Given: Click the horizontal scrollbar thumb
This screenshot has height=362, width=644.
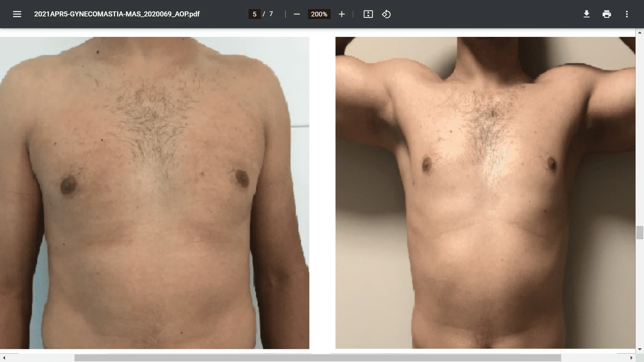Looking at the screenshot, I should [x=317, y=358].
